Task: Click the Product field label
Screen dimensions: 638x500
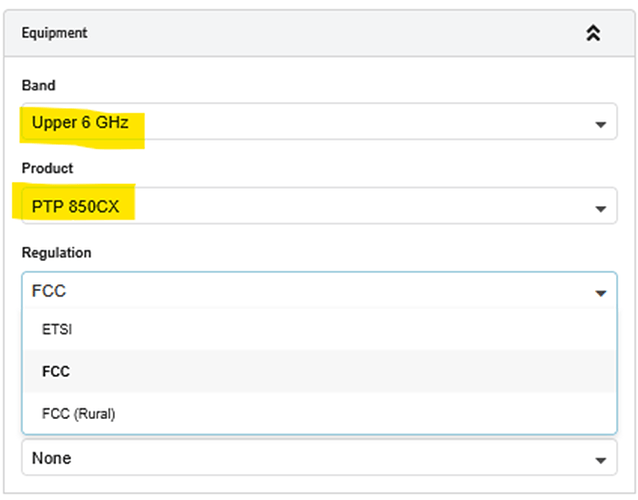Action: tap(47, 168)
